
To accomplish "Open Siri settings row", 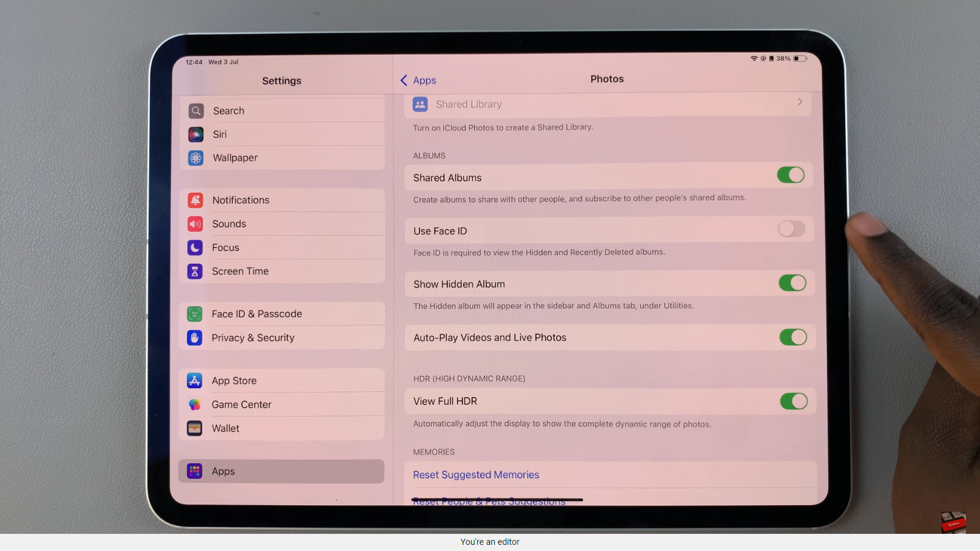I will coord(282,134).
